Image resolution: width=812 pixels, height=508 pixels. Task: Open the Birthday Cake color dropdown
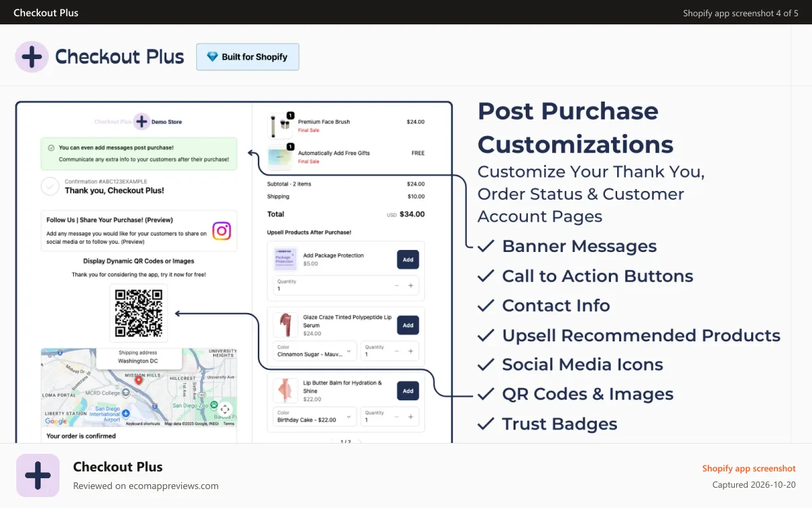pos(315,417)
